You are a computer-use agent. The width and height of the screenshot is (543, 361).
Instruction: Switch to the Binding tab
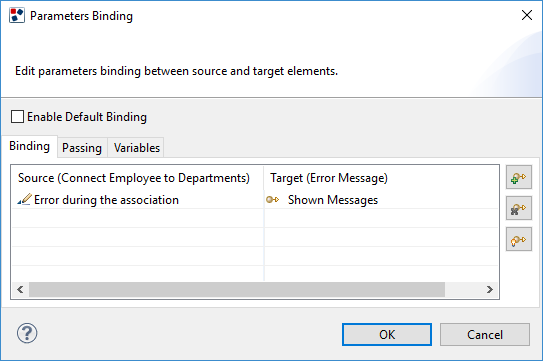click(29, 146)
